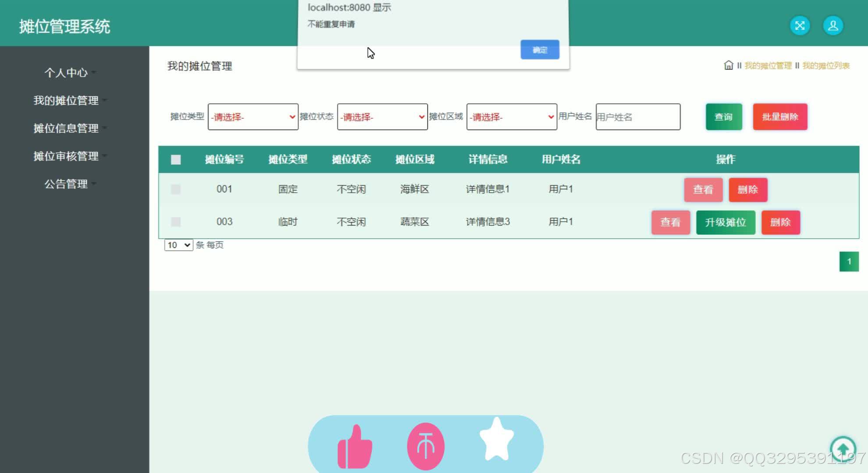Image resolution: width=868 pixels, height=473 pixels.
Task: Confirm the alert dialog with 确定
Action: point(540,50)
